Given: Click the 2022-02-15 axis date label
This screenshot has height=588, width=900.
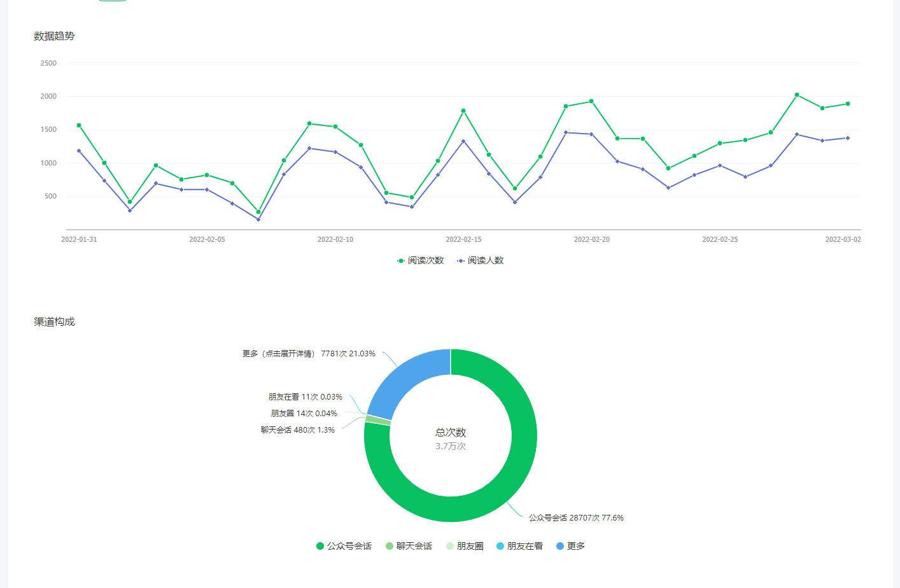Looking at the screenshot, I should tap(463, 239).
